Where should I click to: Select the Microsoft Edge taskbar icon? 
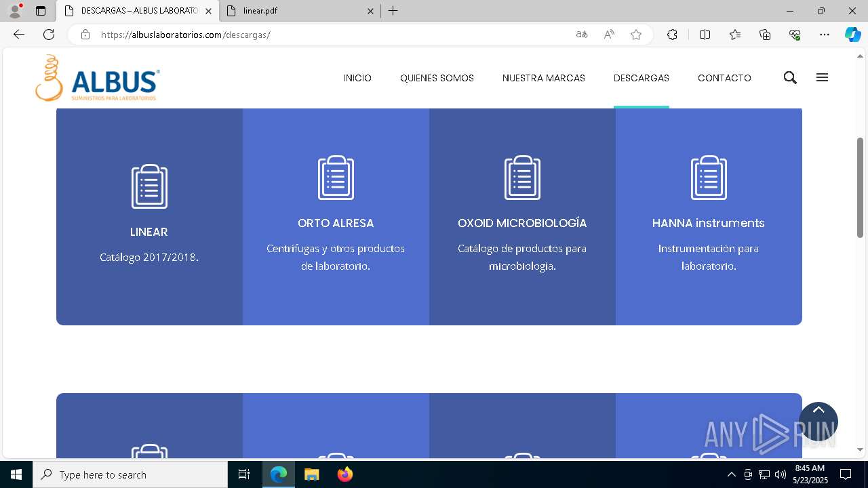(279, 474)
